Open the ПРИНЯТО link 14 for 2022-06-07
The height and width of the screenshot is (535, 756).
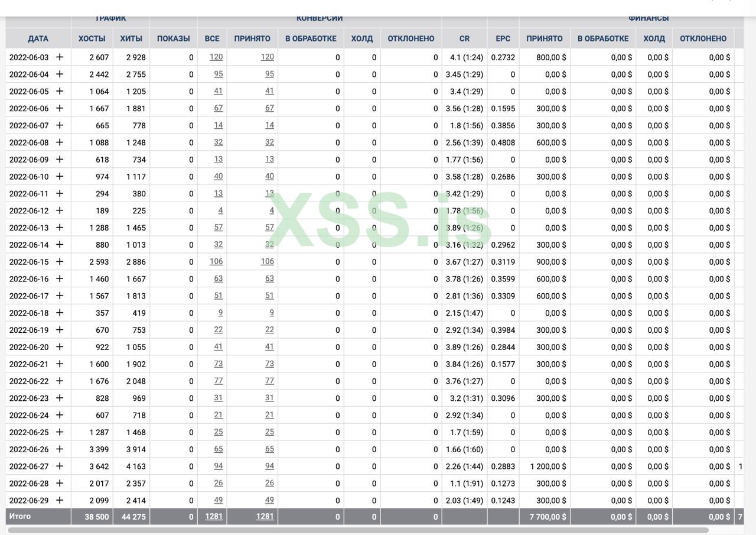(x=269, y=125)
